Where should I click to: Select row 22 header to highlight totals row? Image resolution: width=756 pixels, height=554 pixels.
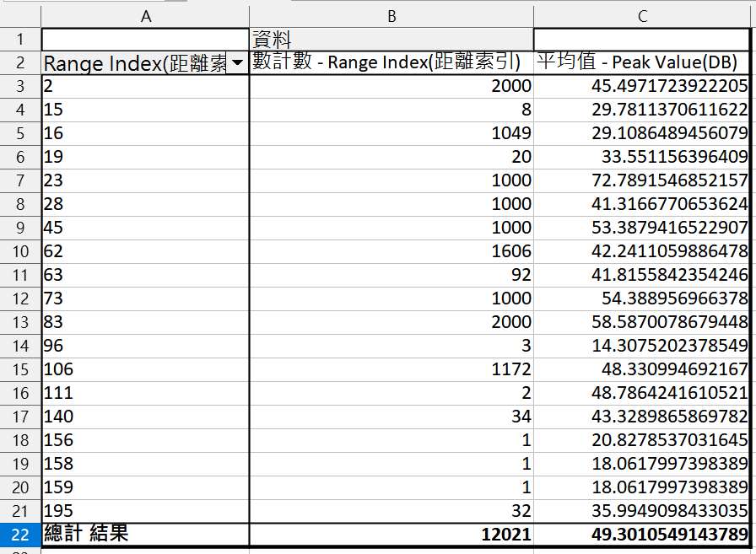click(x=20, y=534)
